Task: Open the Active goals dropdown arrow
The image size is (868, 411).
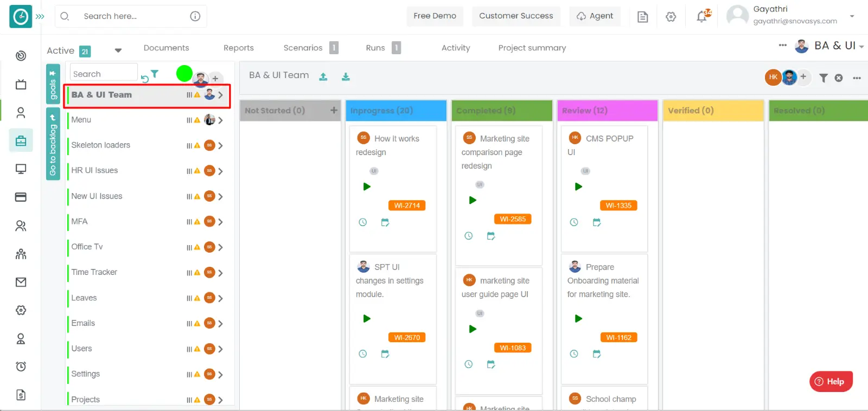Action: (x=118, y=50)
